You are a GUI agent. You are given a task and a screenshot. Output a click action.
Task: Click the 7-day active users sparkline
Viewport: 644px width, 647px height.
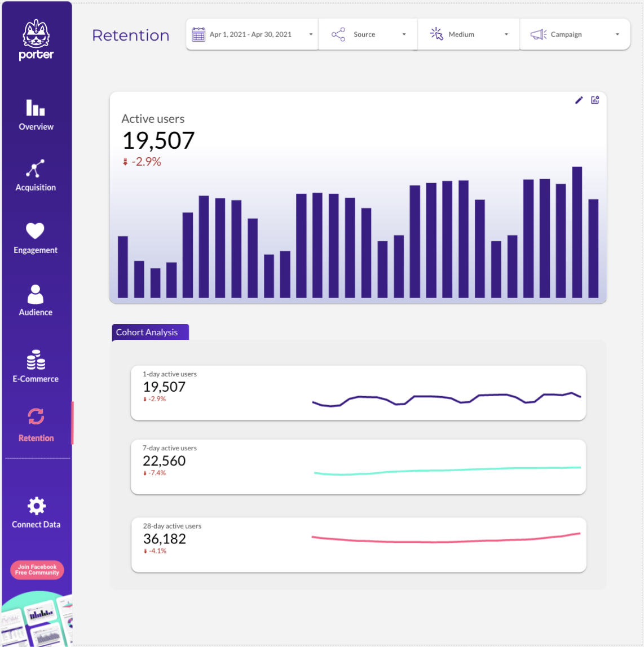[447, 470]
